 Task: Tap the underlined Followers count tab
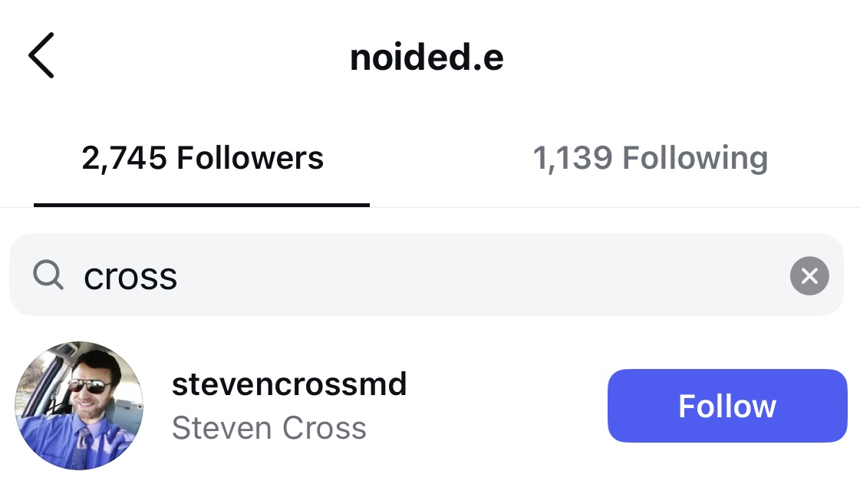tap(203, 159)
